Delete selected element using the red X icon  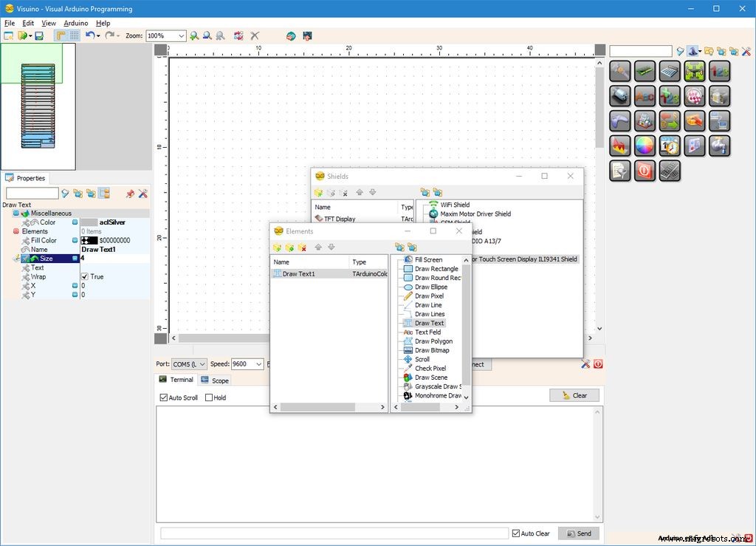301,248
